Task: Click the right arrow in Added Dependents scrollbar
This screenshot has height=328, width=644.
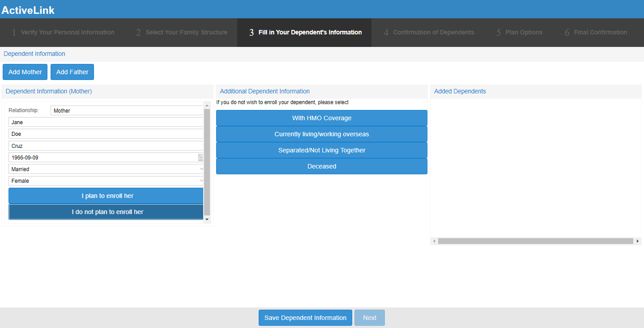Action: coord(637,241)
